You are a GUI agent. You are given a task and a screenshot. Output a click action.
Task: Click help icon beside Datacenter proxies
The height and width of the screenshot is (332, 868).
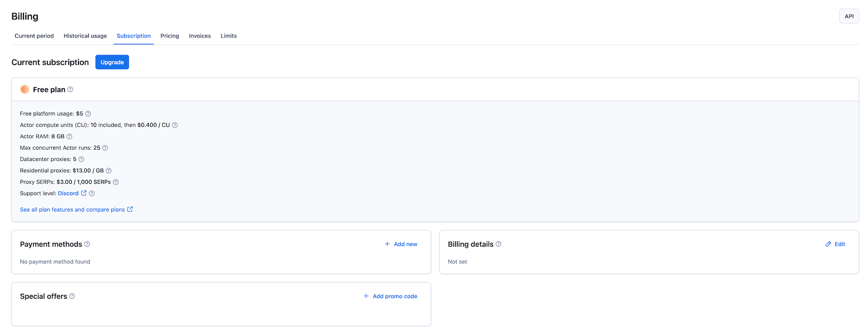pos(81,159)
